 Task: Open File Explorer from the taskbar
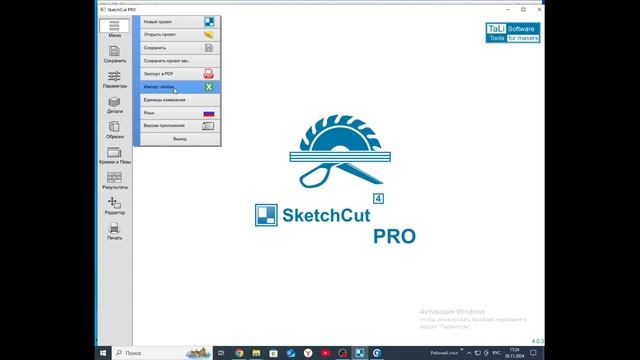(256, 353)
